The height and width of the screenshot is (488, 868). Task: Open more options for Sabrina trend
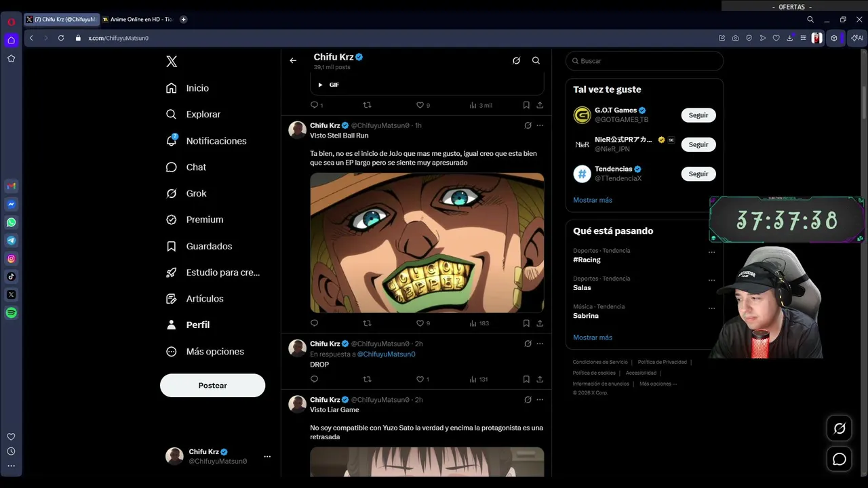711,308
